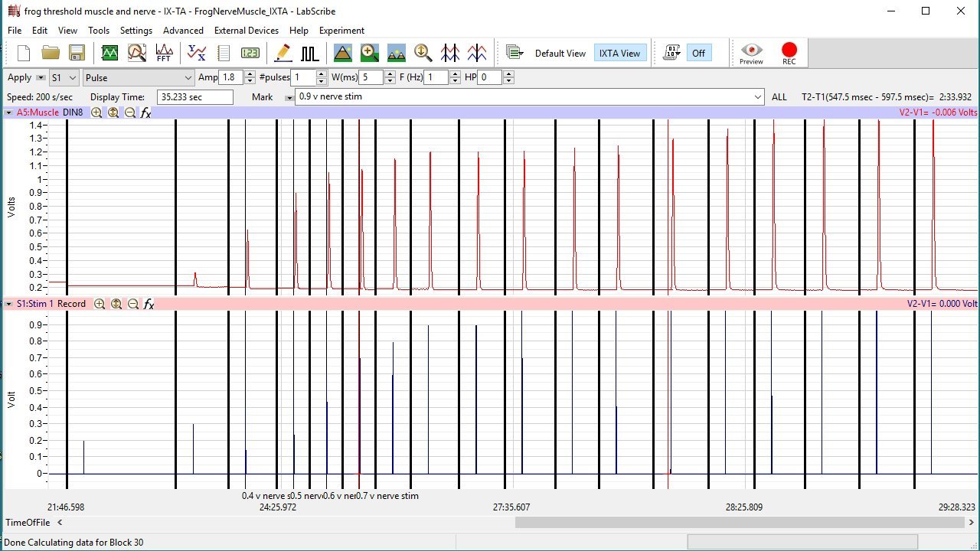This screenshot has height=551, width=980.
Task: Open the Journal notebook
Action: (x=224, y=52)
